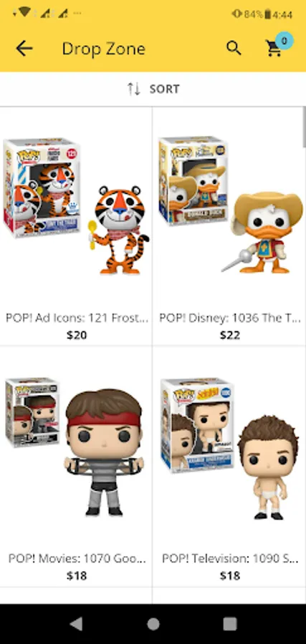Open POP! Disney: 1036 The T... listing
The image size is (306, 644).
click(x=230, y=318)
